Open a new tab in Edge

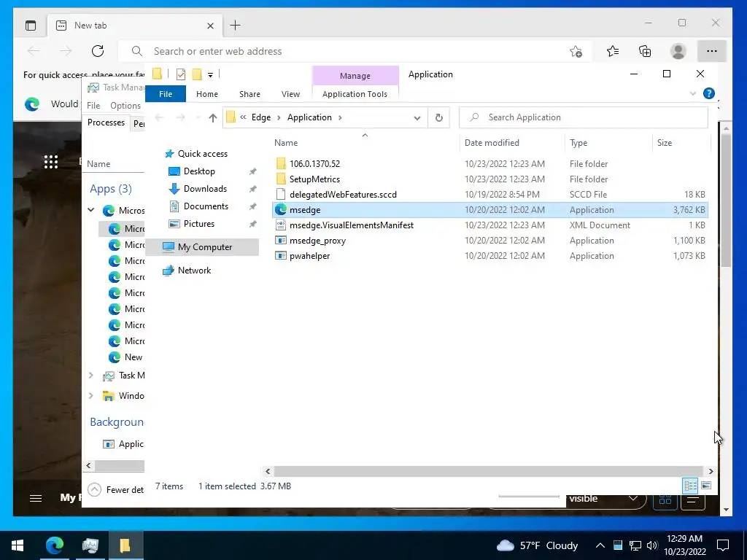pyautogui.click(x=236, y=26)
